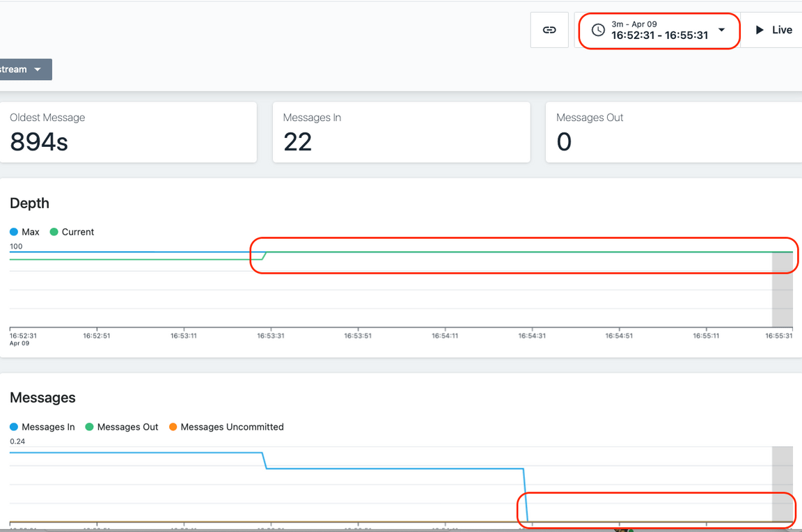Viewport: 802px width, 532px height.
Task: Select the Oldest Message 894s card
Action: click(x=128, y=132)
